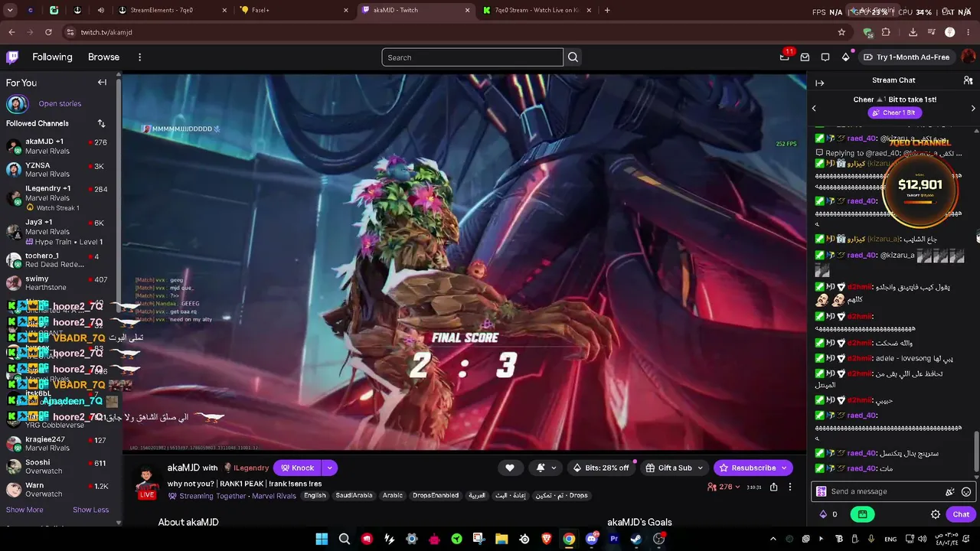Open the Twitch home logo
This screenshot has height=551, width=980.
coord(12,57)
